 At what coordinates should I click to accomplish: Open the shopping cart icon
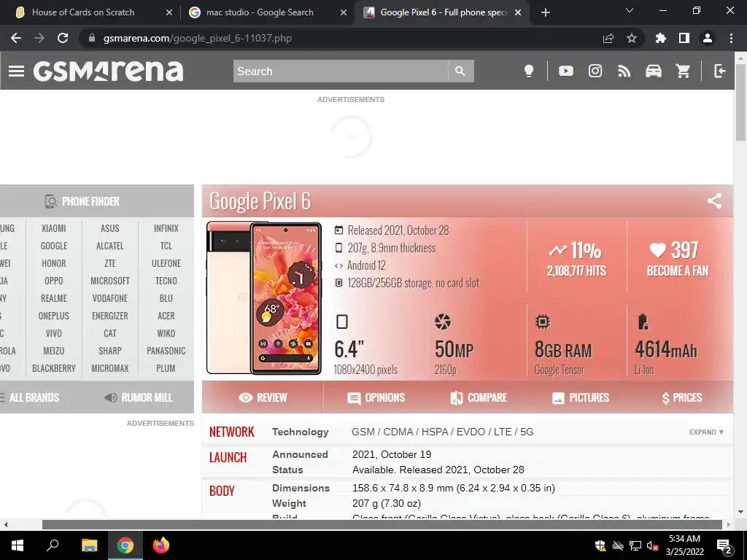click(x=683, y=71)
